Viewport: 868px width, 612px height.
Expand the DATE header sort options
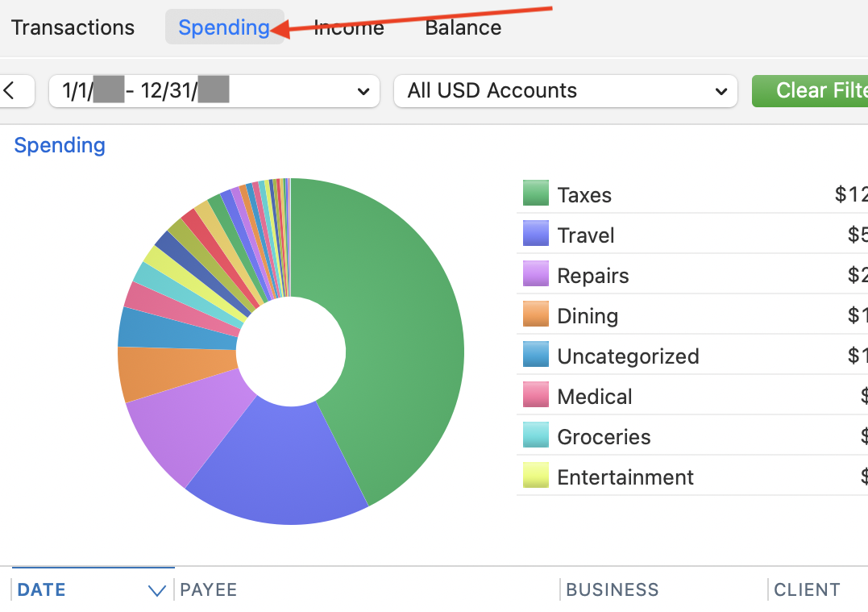[156, 591]
